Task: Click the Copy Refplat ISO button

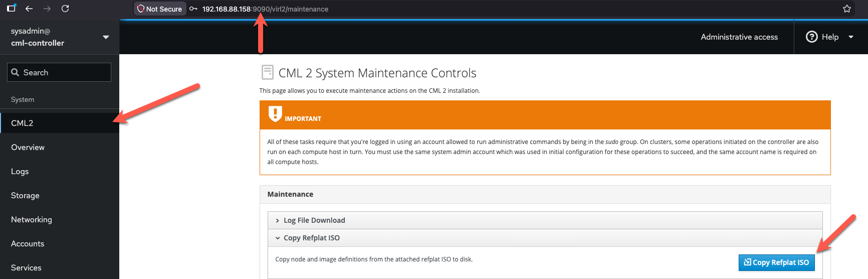Action: click(x=776, y=262)
